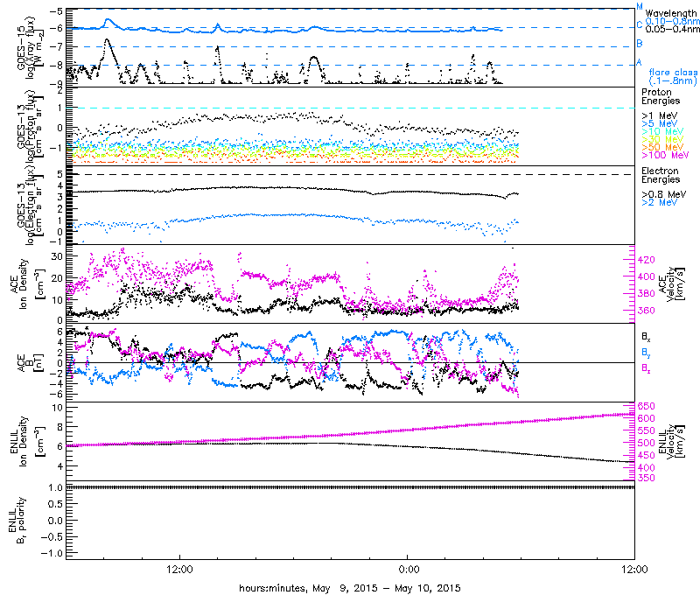Click the 'ENLIL Ion Density' axis label
700x595 pixels.
(27, 442)
